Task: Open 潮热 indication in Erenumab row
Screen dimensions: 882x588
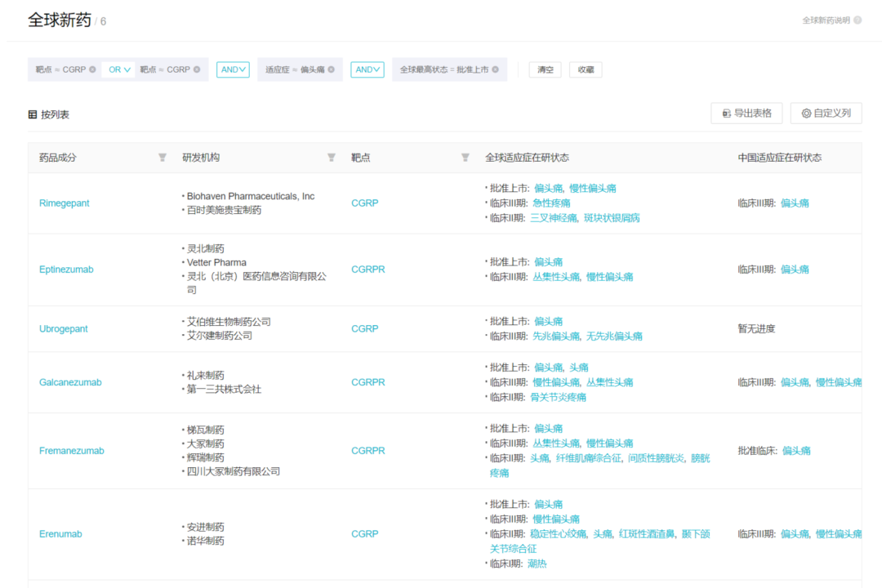Action: (x=537, y=563)
